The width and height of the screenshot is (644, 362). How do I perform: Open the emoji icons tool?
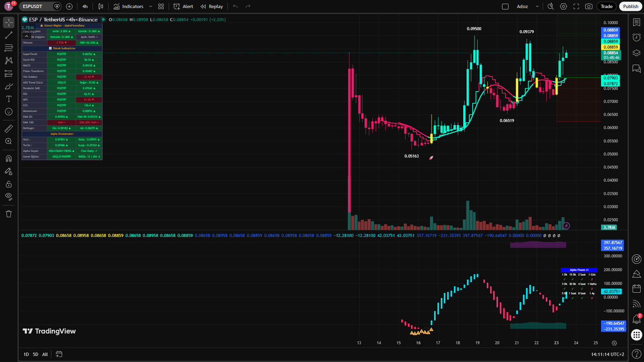click(9, 112)
